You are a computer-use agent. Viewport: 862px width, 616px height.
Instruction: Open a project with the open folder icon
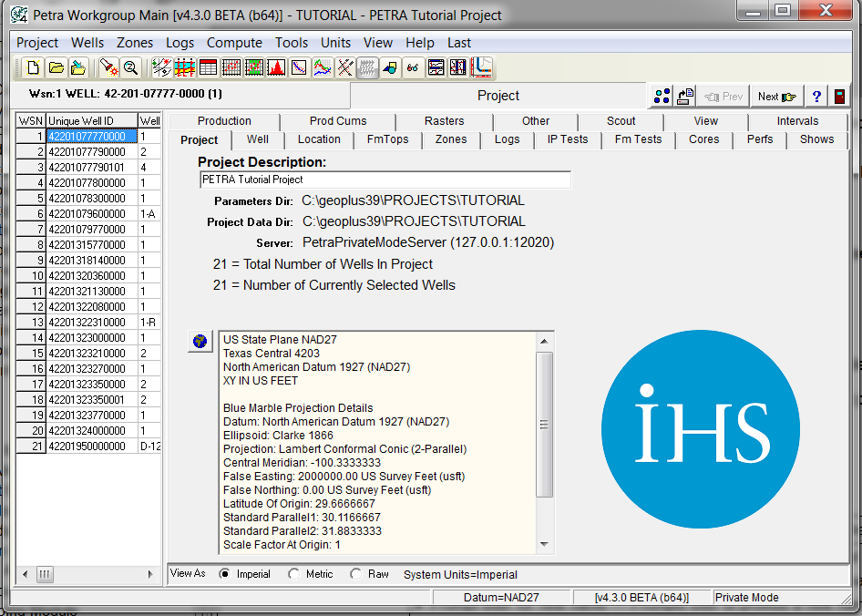(x=56, y=68)
